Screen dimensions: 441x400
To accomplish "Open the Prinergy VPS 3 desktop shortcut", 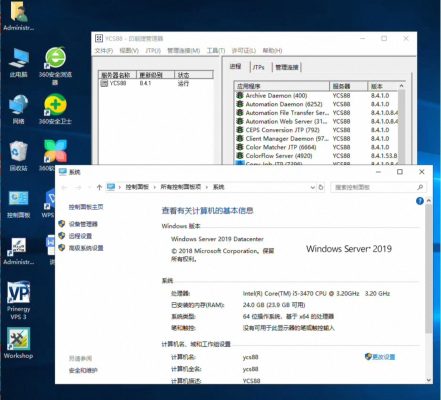I will 19,300.
